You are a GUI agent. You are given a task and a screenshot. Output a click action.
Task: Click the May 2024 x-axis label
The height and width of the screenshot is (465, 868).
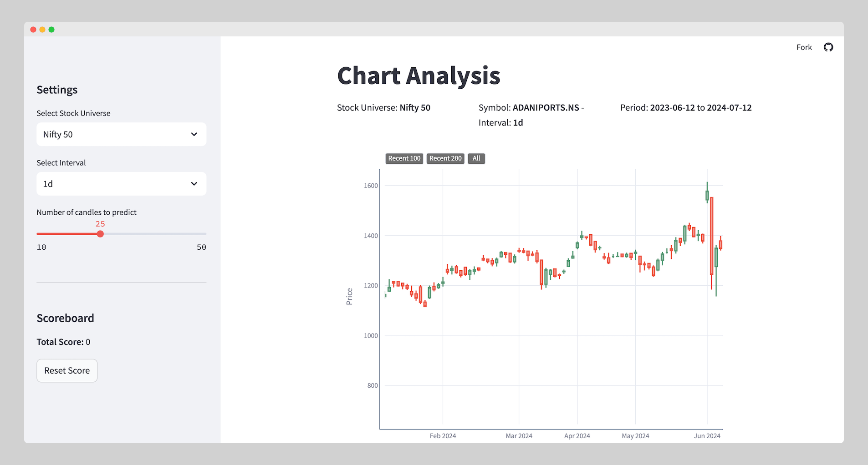tap(635, 436)
